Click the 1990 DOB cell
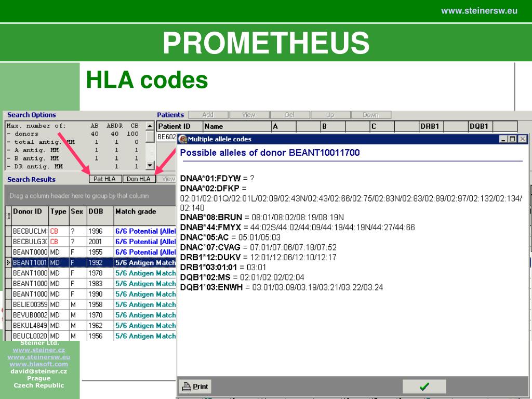This screenshot has width=532, height=399. pyautogui.click(x=100, y=294)
